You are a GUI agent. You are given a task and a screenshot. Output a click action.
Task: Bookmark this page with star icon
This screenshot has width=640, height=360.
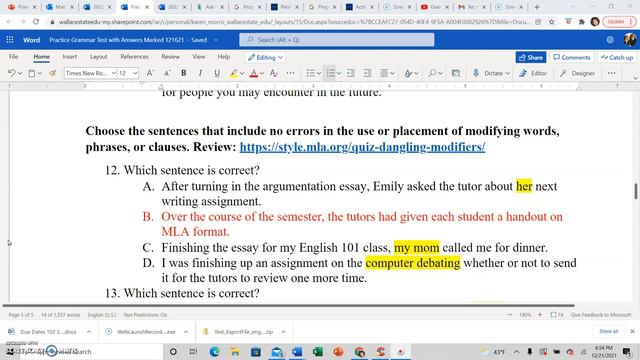tap(551, 22)
